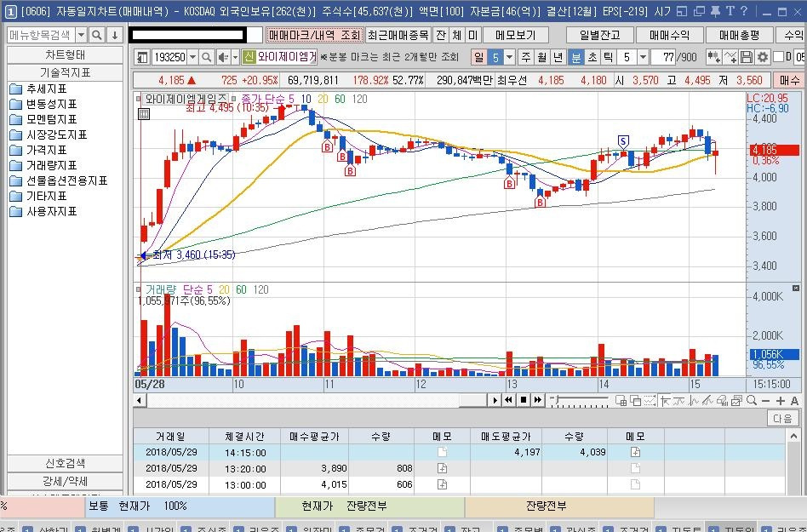The height and width of the screenshot is (532, 807).
Task: Click the eraser icon in chart bottom toolbar
Action: 723,400
